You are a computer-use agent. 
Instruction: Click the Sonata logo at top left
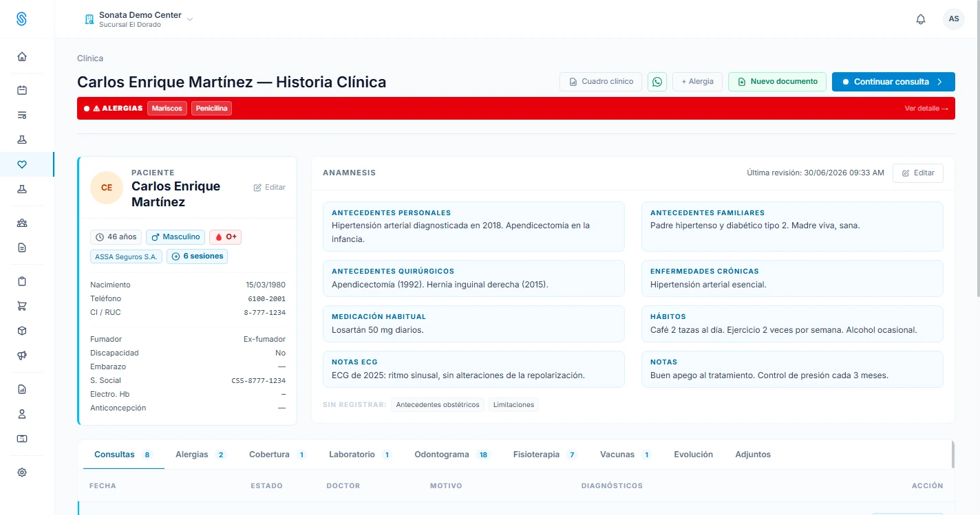[22, 19]
